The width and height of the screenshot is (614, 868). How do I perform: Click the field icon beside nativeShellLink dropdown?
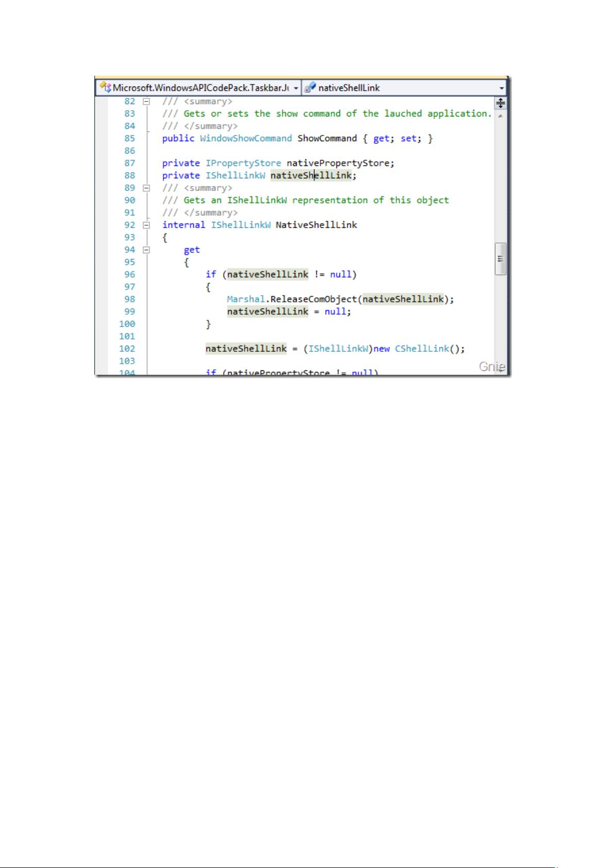click(310, 88)
